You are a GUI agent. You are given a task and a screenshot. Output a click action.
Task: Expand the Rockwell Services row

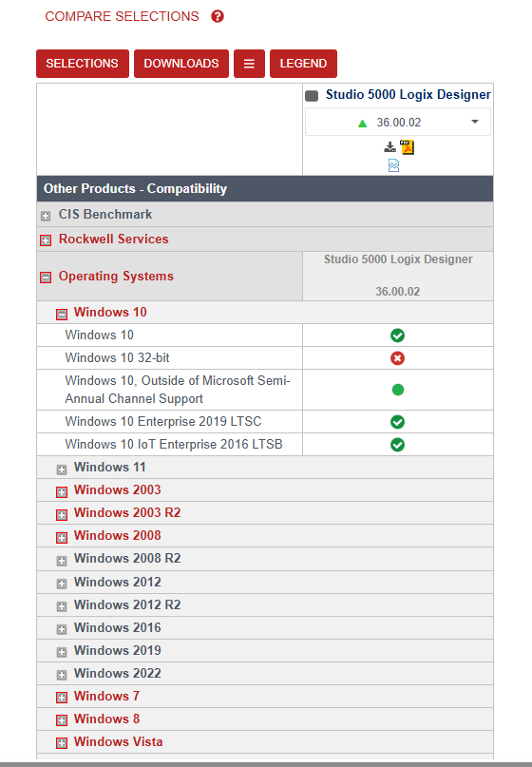[46, 240]
